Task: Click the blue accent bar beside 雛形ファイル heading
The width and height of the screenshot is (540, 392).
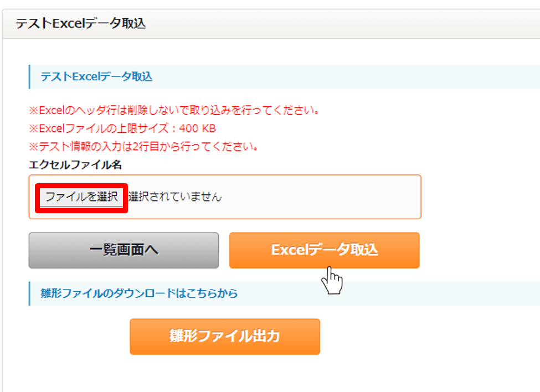Action: click(29, 293)
